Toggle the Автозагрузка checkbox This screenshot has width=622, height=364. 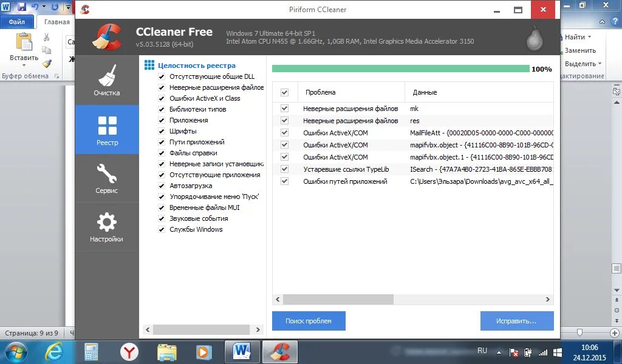162,186
